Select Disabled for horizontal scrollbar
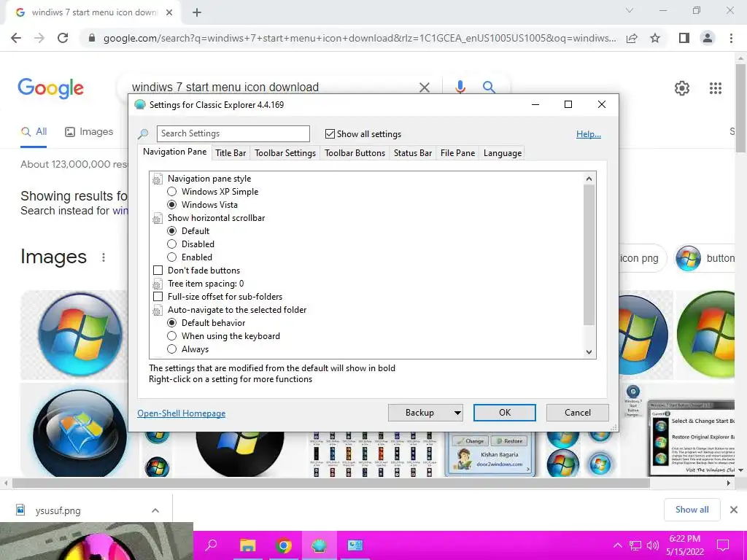The width and height of the screenshot is (747, 560). click(x=172, y=244)
